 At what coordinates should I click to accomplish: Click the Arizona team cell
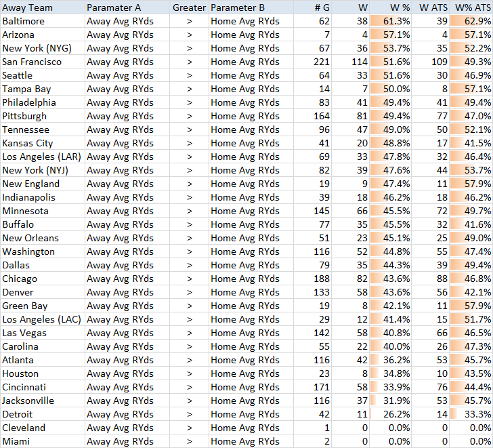pos(43,35)
